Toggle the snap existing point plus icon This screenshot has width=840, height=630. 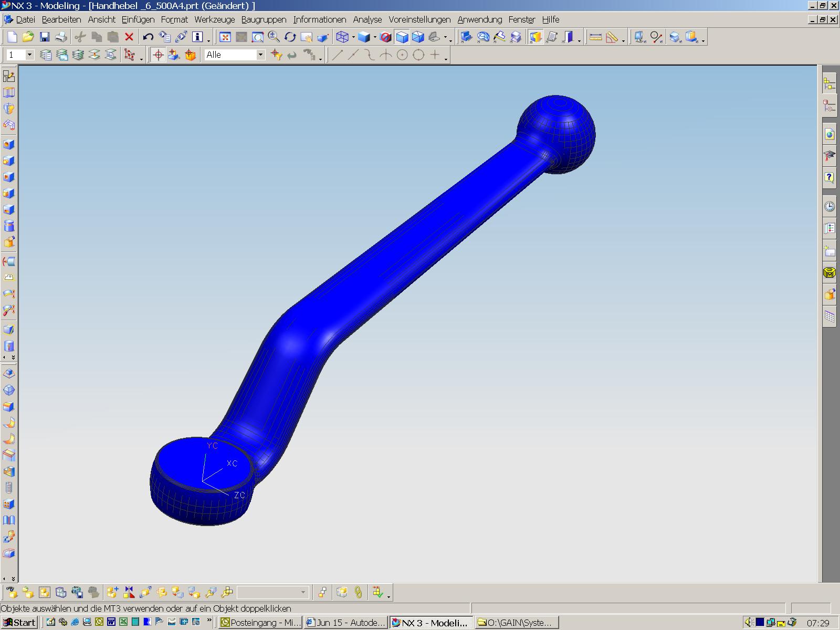pos(435,55)
